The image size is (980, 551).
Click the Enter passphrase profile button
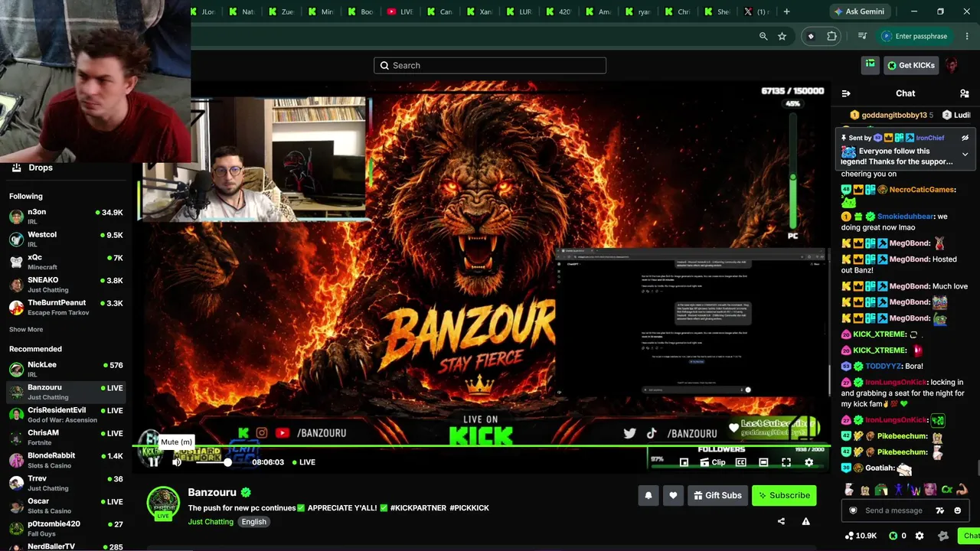pos(914,36)
